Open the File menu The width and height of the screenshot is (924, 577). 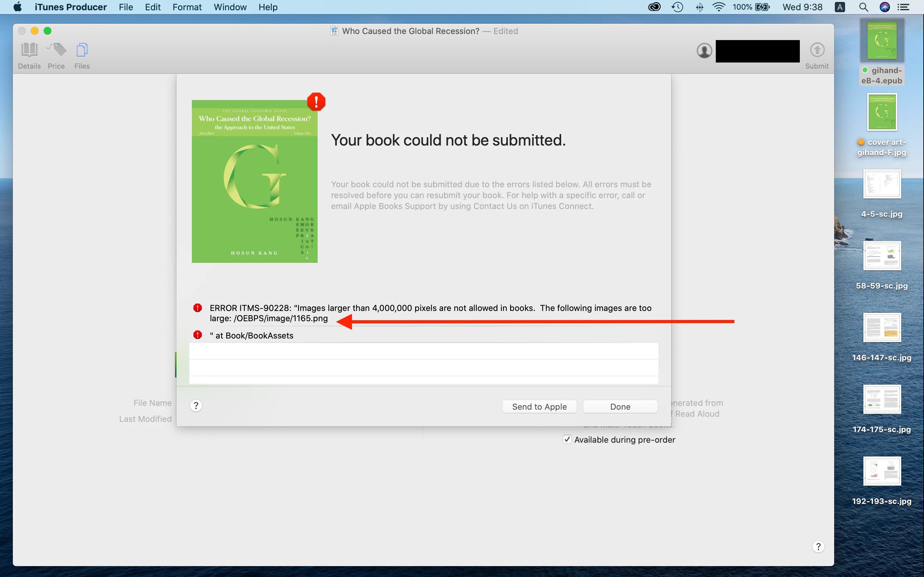pos(126,7)
